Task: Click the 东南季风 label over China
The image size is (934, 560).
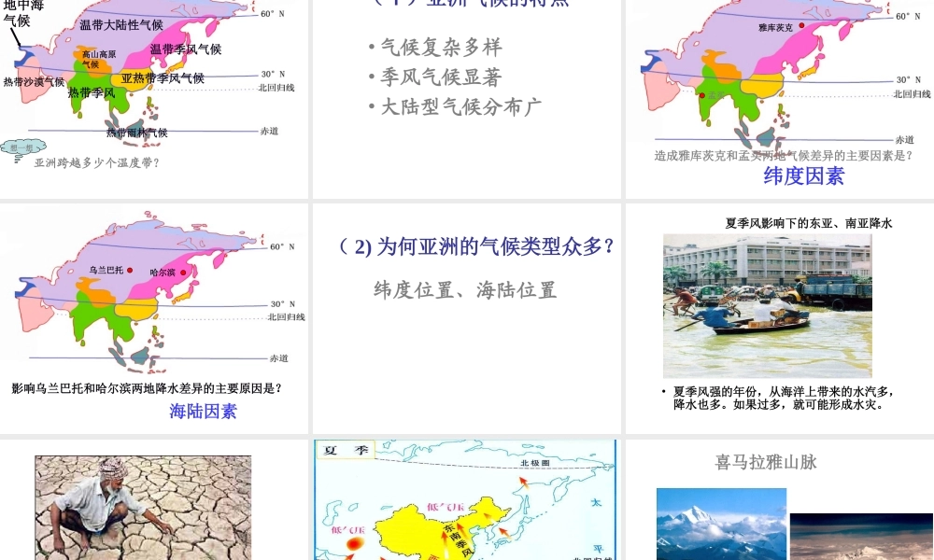Action: 460,540
